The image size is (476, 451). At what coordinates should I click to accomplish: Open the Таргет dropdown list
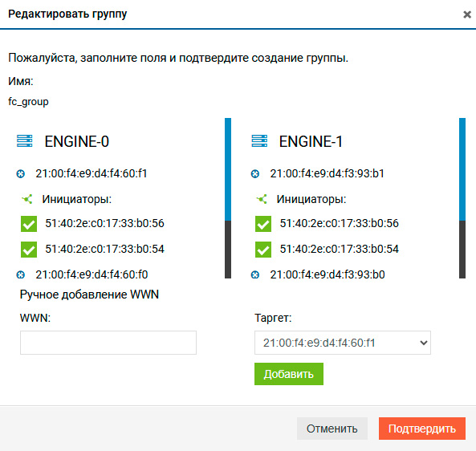(x=343, y=343)
